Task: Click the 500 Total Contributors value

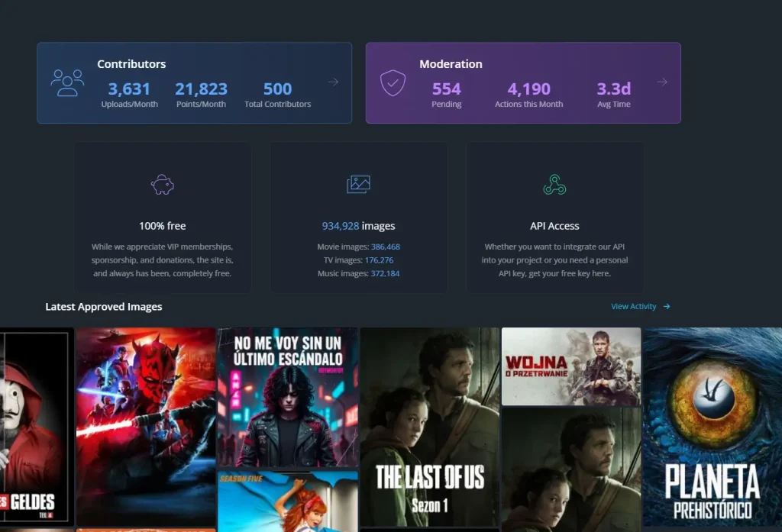Action: [x=277, y=89]
